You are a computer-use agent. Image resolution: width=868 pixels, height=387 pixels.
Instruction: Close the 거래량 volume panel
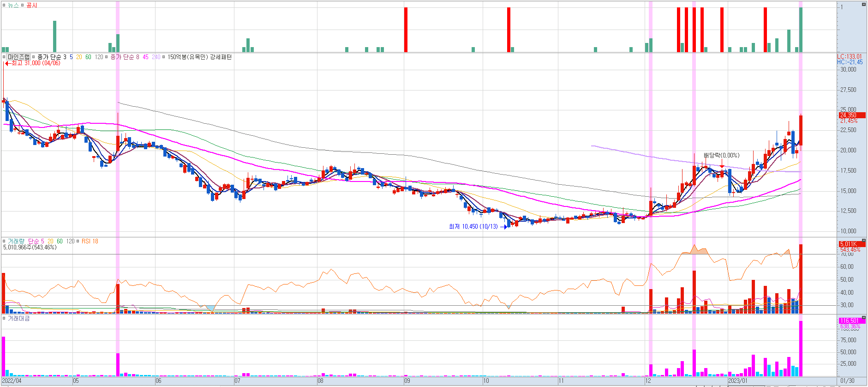pyautogui.click(x=863, y=241)
